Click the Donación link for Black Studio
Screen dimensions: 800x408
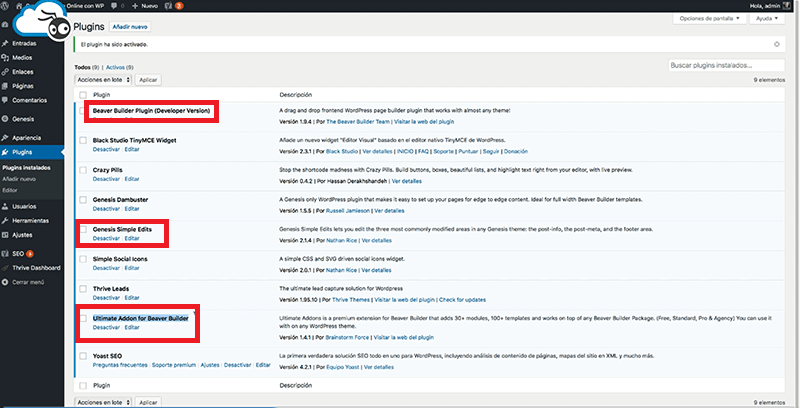[515, 151]
